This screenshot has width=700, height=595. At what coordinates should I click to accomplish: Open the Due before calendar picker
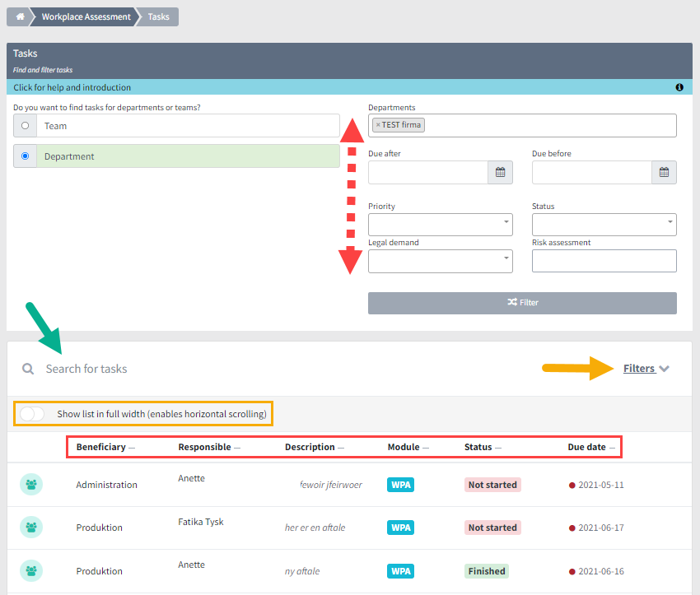(664, 172)
